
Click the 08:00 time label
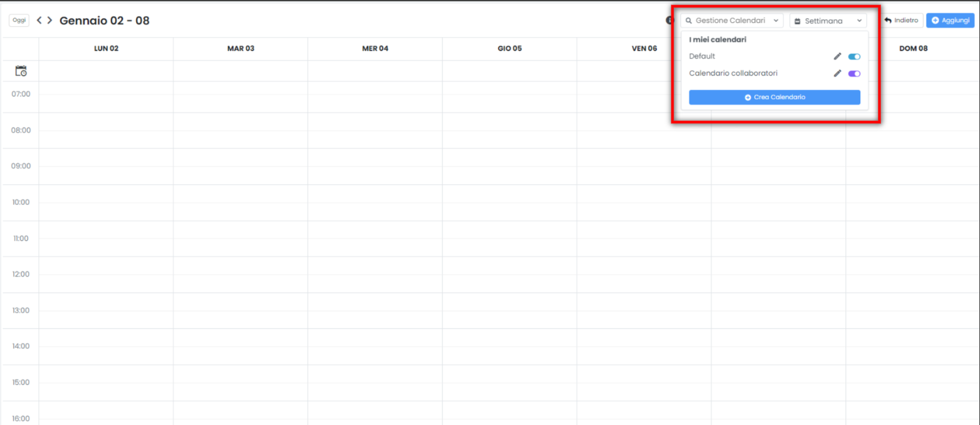(21, 130)
